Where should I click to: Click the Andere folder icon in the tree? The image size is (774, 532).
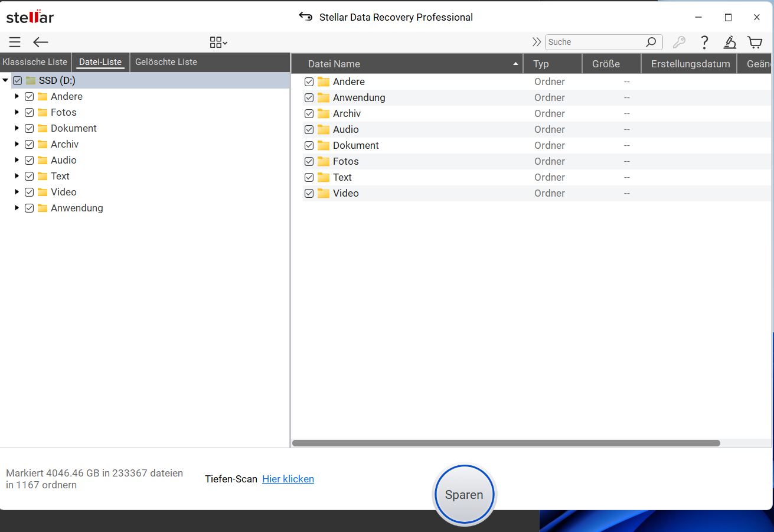coord(43,96)
